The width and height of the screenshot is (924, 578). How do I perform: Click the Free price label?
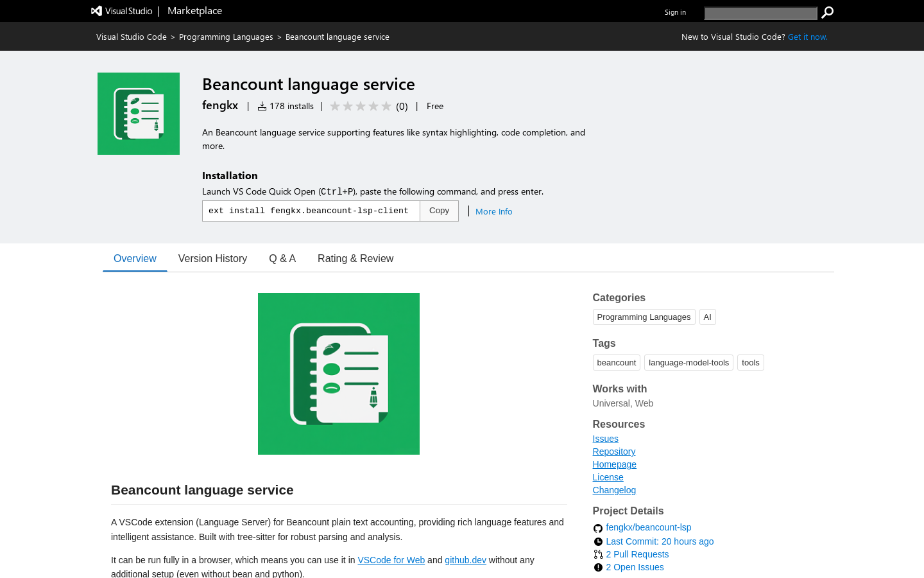435,107
